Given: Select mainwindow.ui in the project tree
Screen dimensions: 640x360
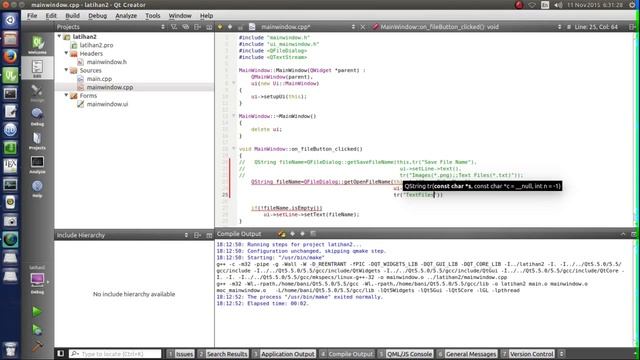Looking at the screenshot, I should tap(107, 104).
